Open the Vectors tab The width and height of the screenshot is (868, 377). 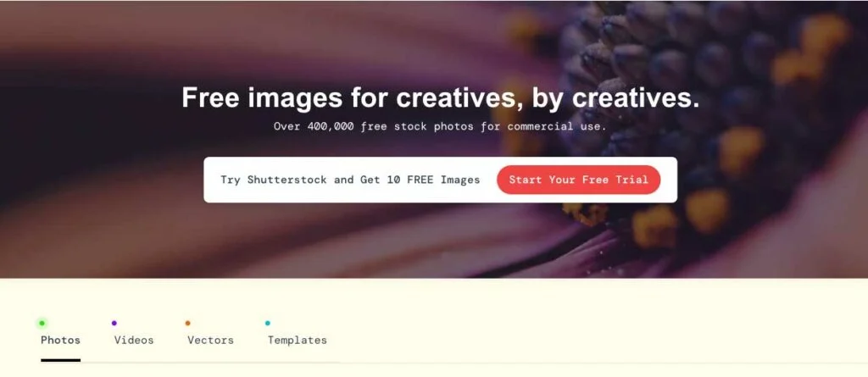pyautogui.click(x=210, y=340)
